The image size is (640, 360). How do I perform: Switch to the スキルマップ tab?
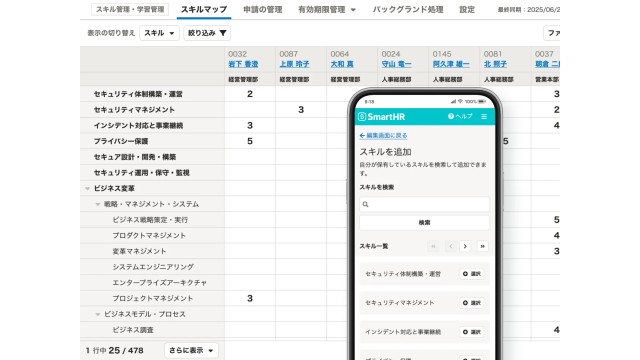(x=204, y=9)
